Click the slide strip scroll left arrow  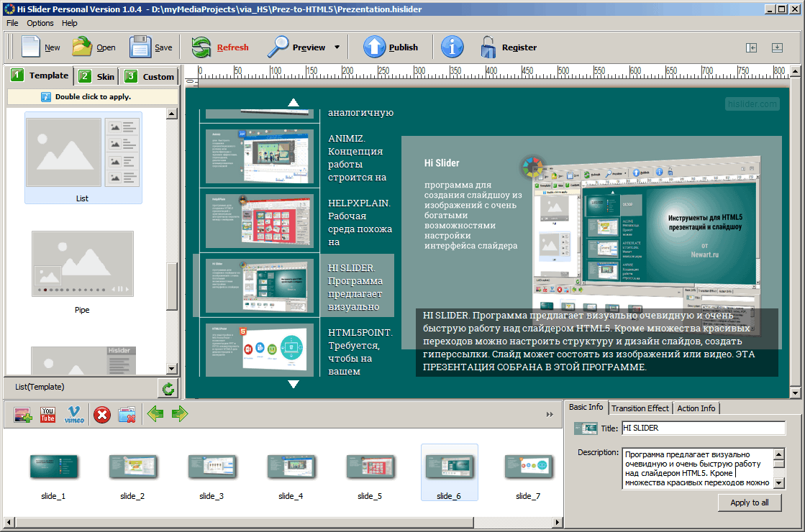[8, 522]
